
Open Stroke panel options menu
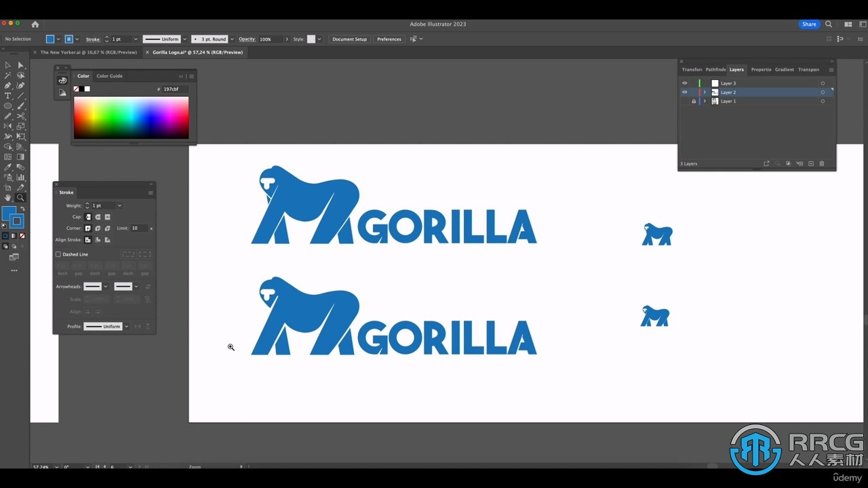pyautogui.click(x=151, y=192)
